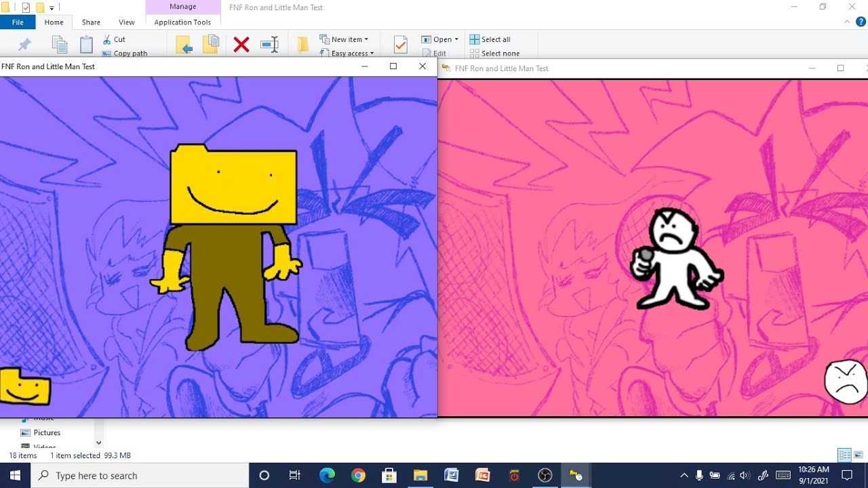868x488 pixels.
Task: Click the Copy icon in ribbon
Action: (60, 45)
